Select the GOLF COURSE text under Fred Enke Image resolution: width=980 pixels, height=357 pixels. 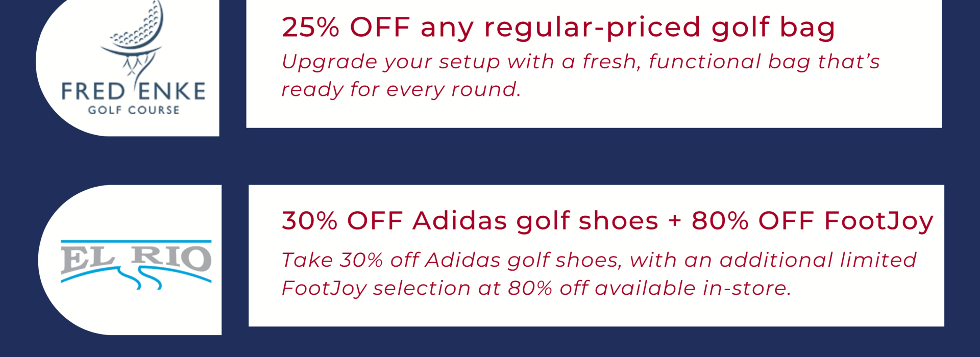tap(134, 110)
